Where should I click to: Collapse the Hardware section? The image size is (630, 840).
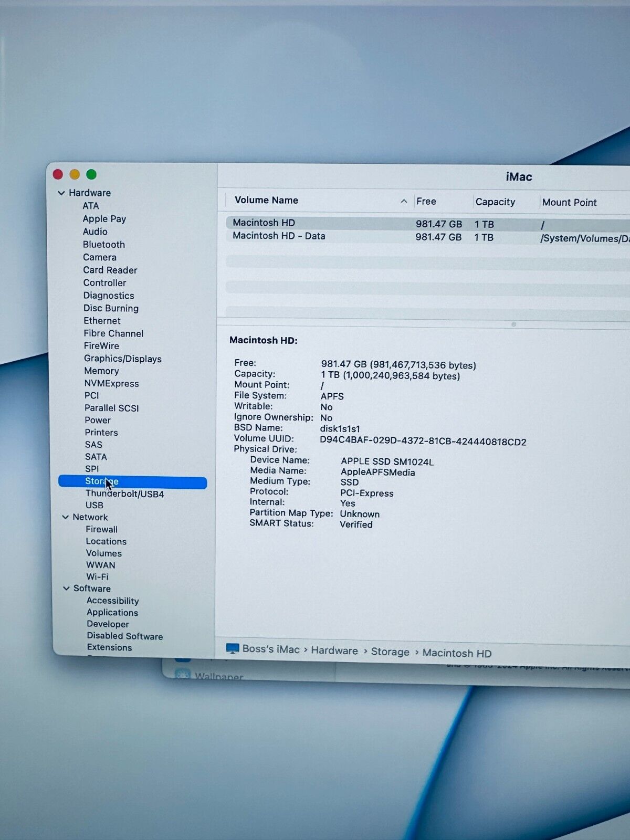tap(61, 193)
